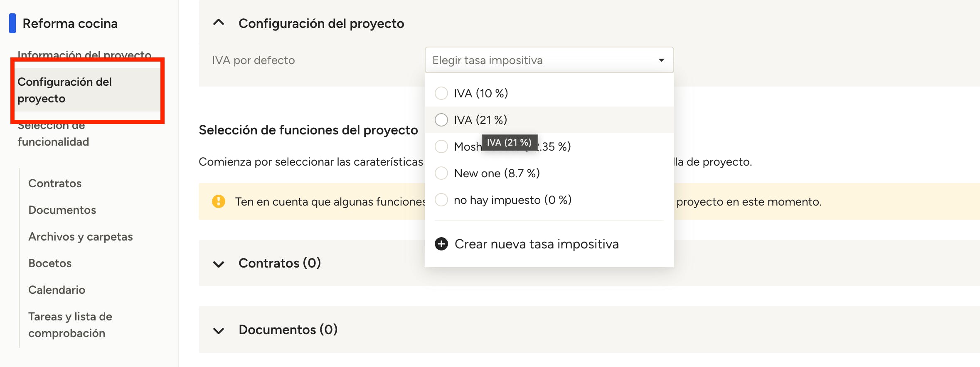This screenshot has width=980, height=367.
Task: Open the Elegir tasa impositiva dropdown
Action: pos(549,60)
